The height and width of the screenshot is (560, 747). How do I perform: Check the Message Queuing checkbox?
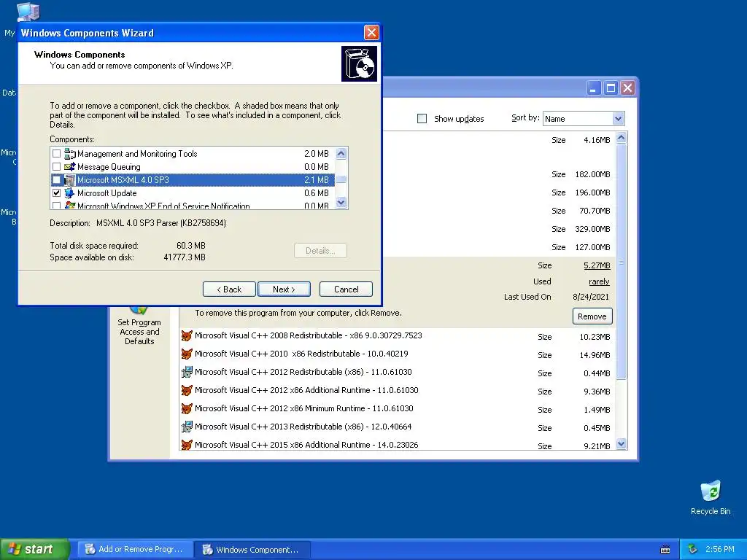point(57,167)
